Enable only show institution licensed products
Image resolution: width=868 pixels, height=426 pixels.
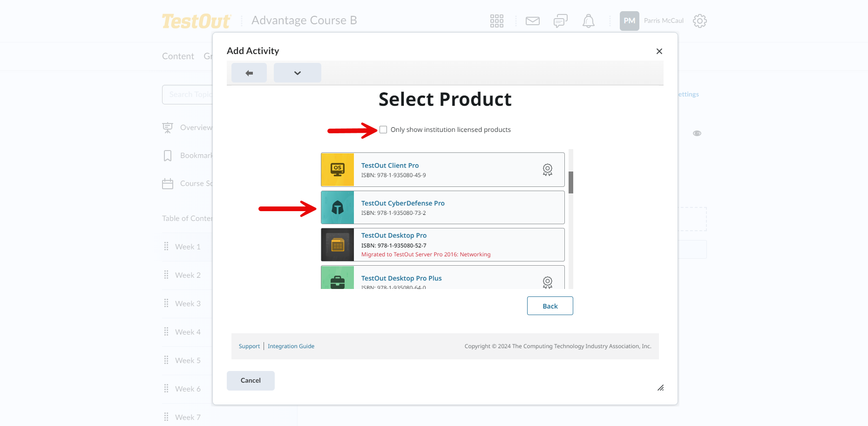click(383, 130)
